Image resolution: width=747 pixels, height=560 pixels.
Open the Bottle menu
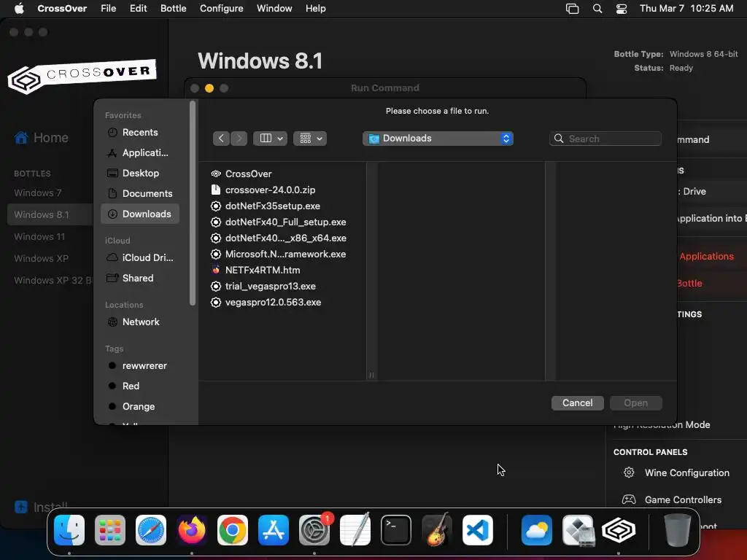coord(174,9)
